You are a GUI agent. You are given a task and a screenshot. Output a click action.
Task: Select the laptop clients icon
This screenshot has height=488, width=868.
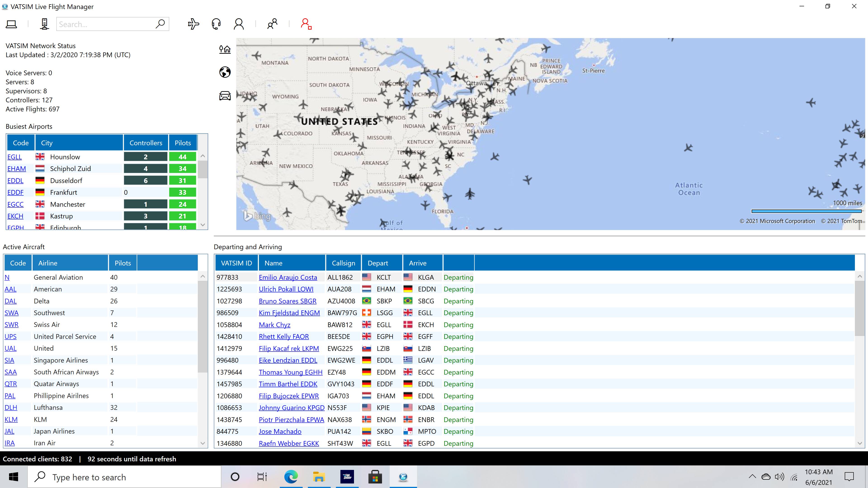11,23
